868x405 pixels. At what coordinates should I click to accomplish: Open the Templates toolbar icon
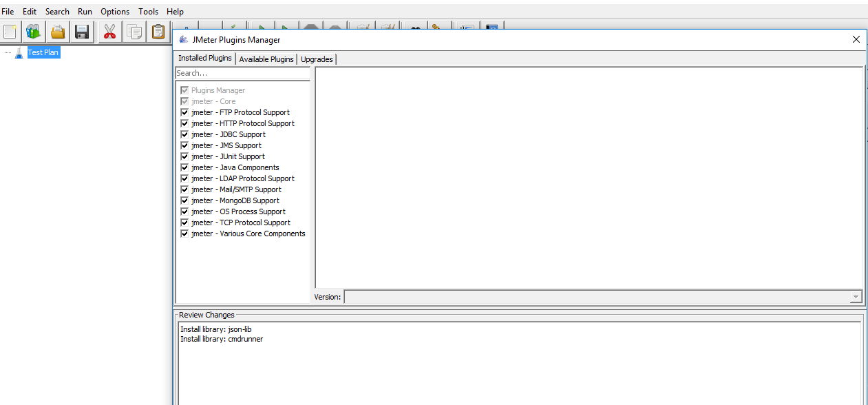[x=33, y=32]
